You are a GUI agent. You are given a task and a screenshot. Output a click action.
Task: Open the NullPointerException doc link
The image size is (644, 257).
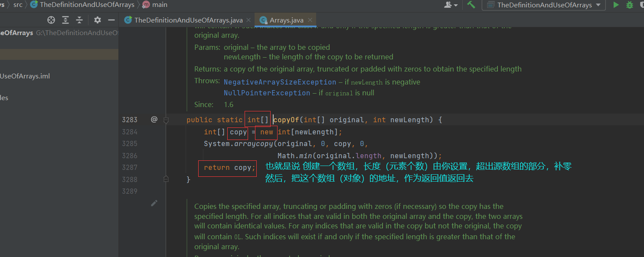[x=267, y=93]
